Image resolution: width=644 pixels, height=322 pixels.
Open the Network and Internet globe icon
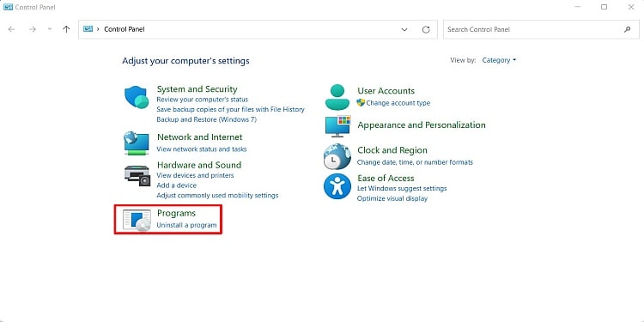[137, 143]
